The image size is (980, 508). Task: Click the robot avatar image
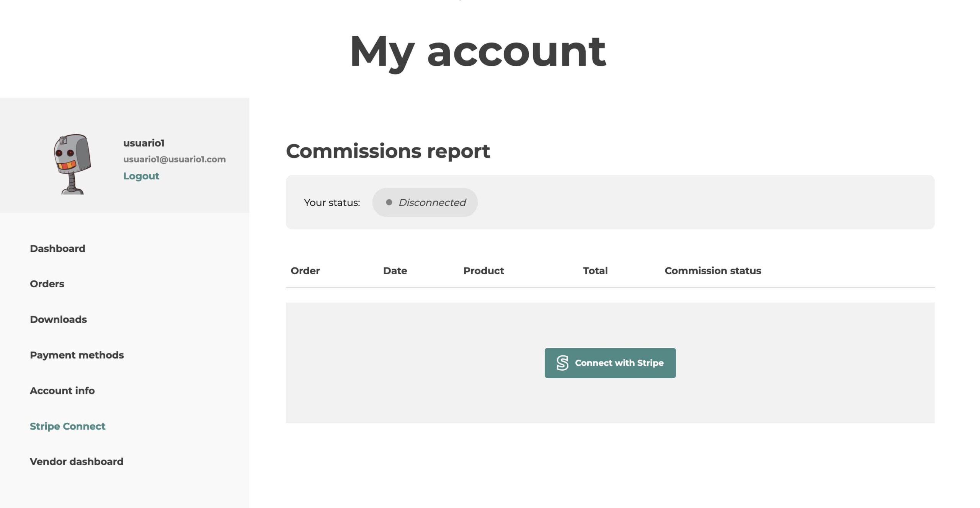click(x=72, y=164)
